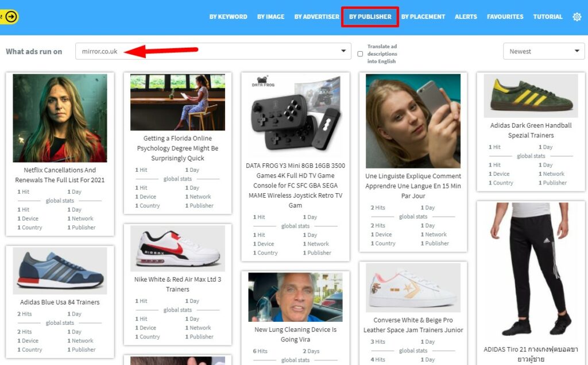
Task: Click 'Nike White & Red Air Max' title
Action: click(x=178, y=285)
